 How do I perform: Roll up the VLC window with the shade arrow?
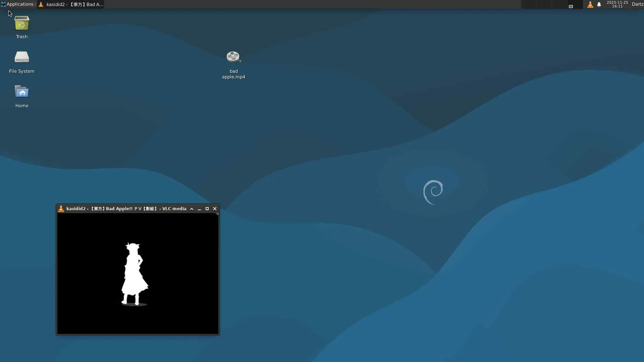click(192, 208)
